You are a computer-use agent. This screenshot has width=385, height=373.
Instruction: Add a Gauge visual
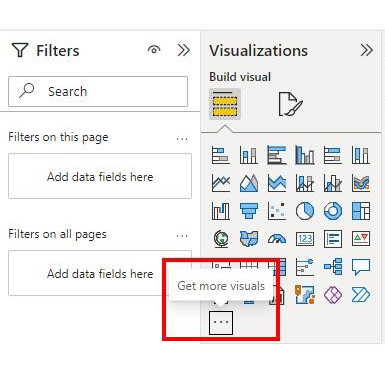[276, 239]
